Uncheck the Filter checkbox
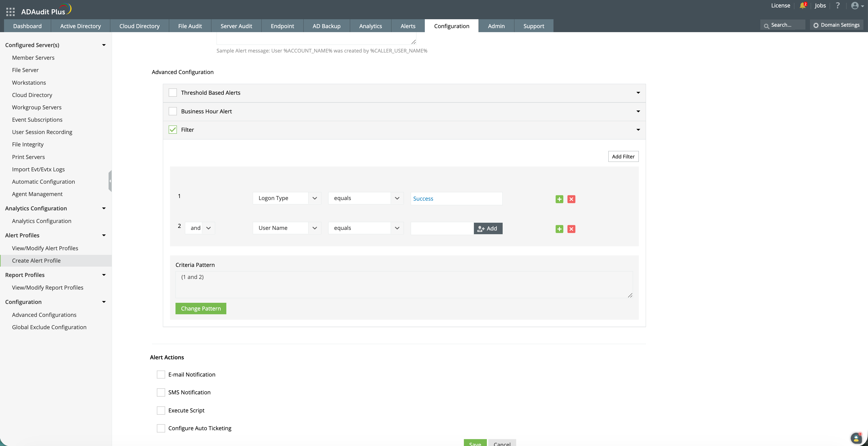 (x=173, y=130)
